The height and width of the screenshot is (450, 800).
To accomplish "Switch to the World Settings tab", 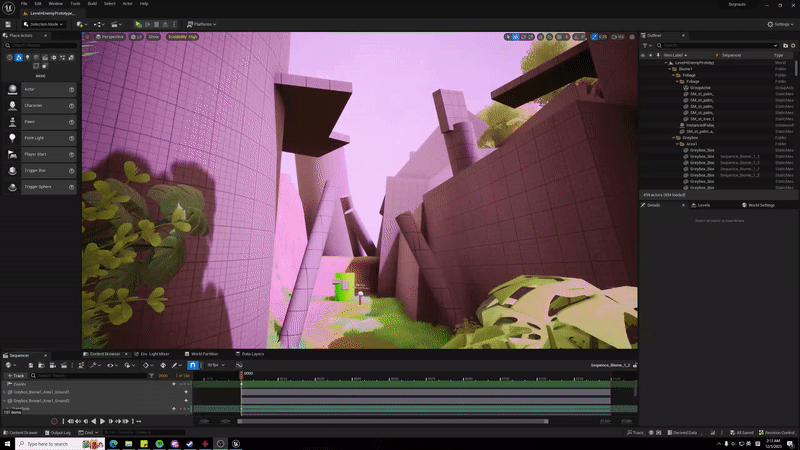I will [x=759, y=205].
